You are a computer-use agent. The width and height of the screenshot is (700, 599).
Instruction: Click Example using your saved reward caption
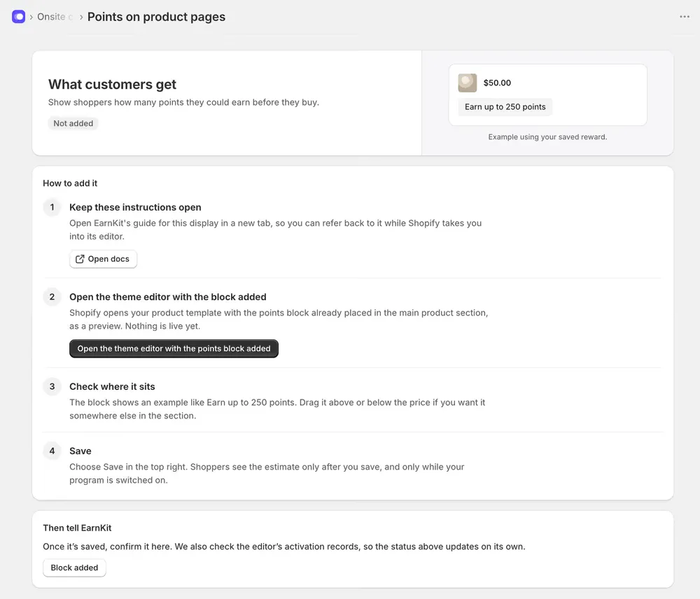547,137
